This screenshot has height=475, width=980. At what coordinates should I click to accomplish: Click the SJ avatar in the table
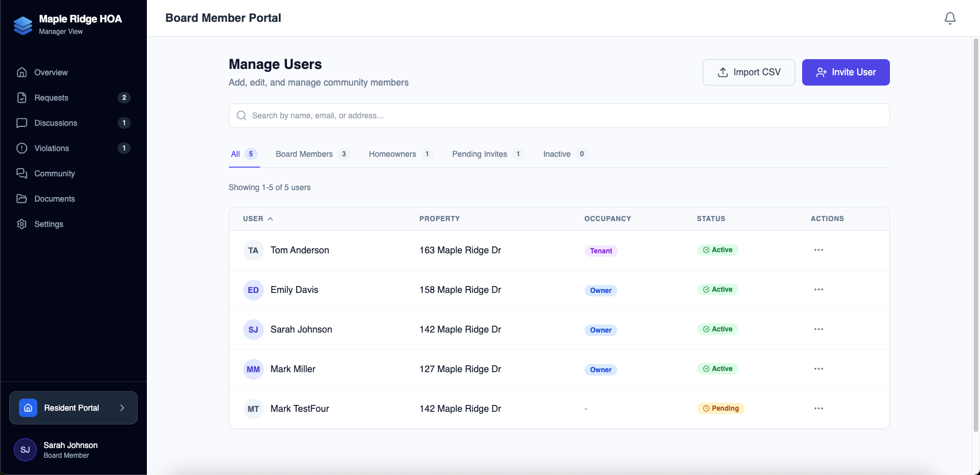[x=253, y=330]
